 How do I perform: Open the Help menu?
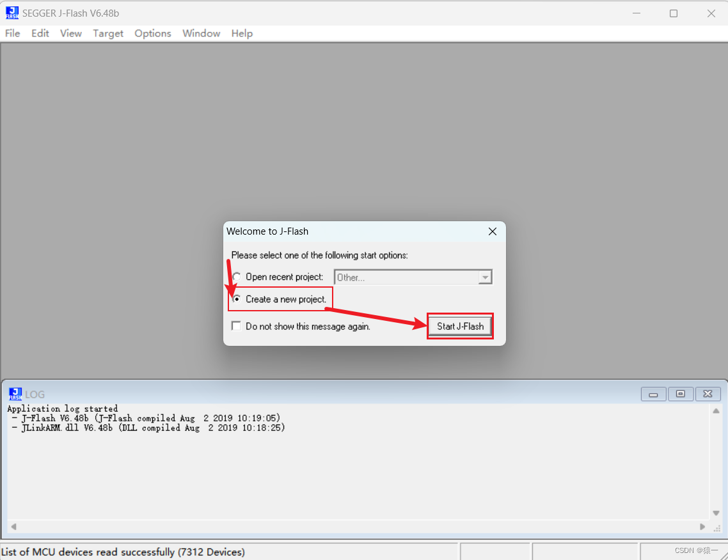pyautogui.click(x=242, y=33)
